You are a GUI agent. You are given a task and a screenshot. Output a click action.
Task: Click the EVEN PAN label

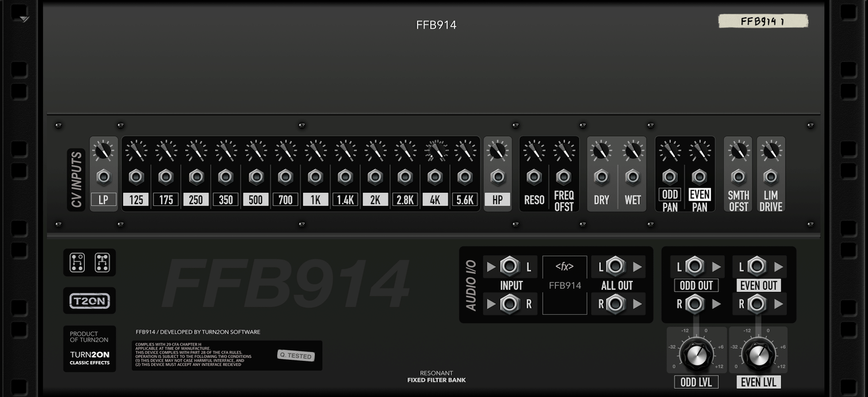(x=700, y=200)
